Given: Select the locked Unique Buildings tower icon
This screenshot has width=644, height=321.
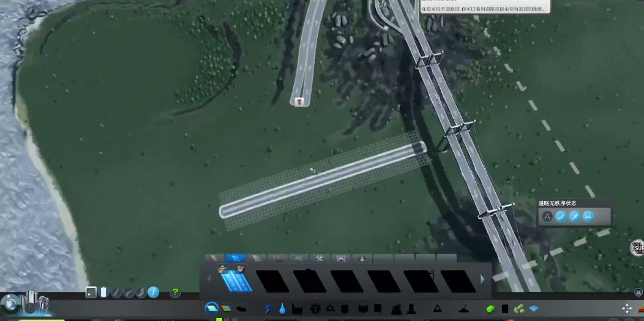Looking at the screenshot, I should pos(411,309).
